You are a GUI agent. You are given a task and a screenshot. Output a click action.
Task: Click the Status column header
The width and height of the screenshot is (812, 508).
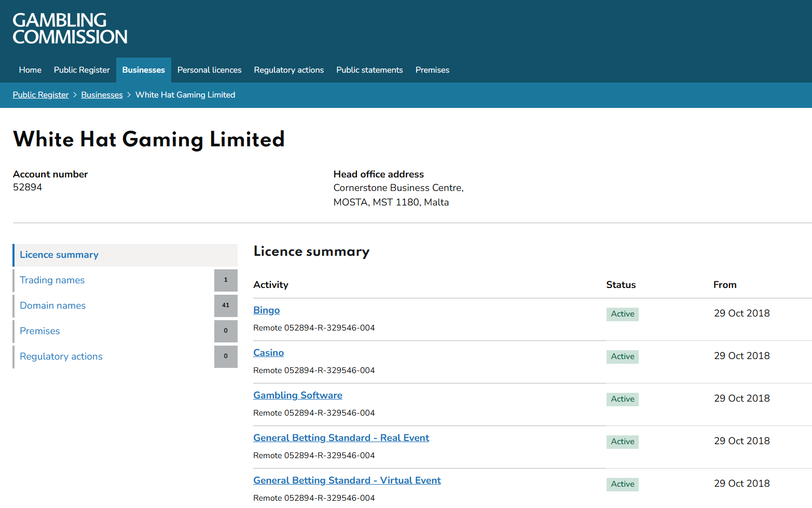pyautogui.click(x=621, y=285)
